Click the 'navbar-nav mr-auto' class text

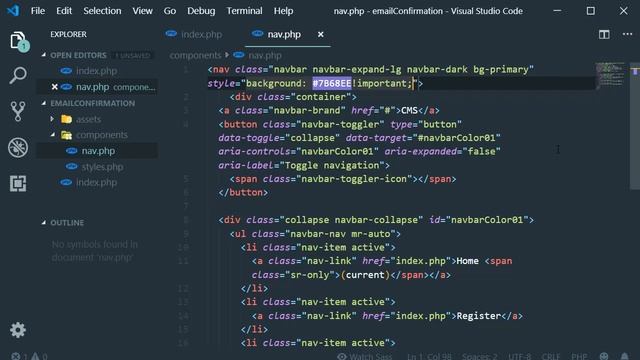pos(340,233)
